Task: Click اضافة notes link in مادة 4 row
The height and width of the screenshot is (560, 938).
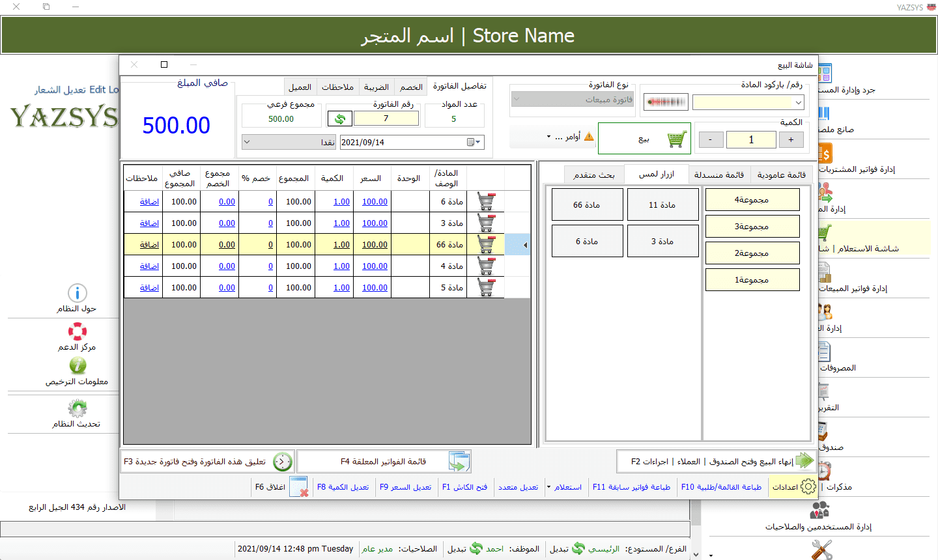Action: tap(149, 266)
